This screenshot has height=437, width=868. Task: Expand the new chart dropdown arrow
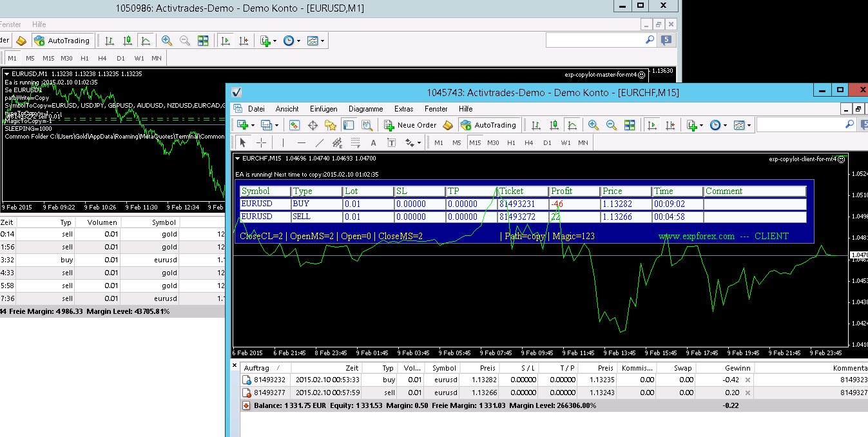[253, 125]
